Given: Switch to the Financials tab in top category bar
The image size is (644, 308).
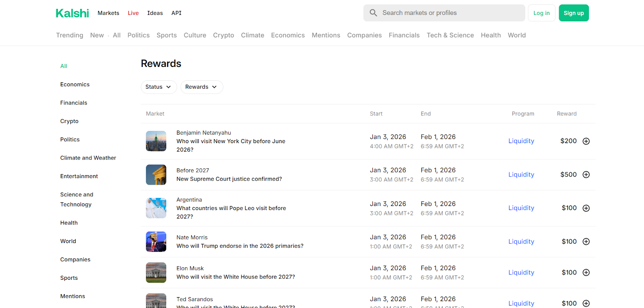Looking at the screenshot, I should [404, 35].
